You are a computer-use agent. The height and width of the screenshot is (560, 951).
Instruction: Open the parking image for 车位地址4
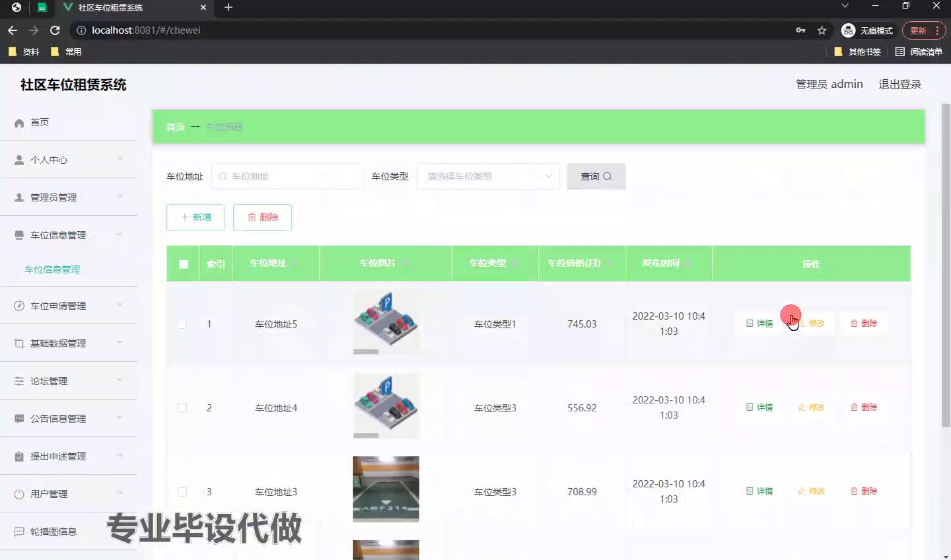pos(386,407)
